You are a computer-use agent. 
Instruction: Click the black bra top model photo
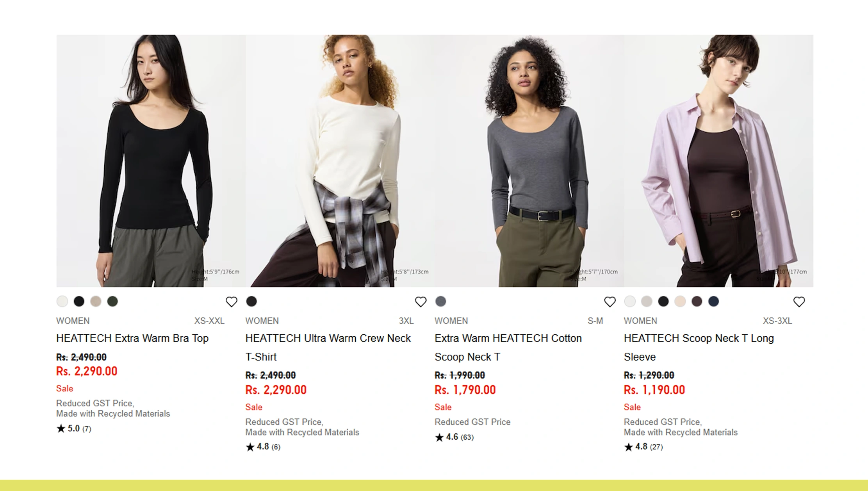[x=151, y=161]
